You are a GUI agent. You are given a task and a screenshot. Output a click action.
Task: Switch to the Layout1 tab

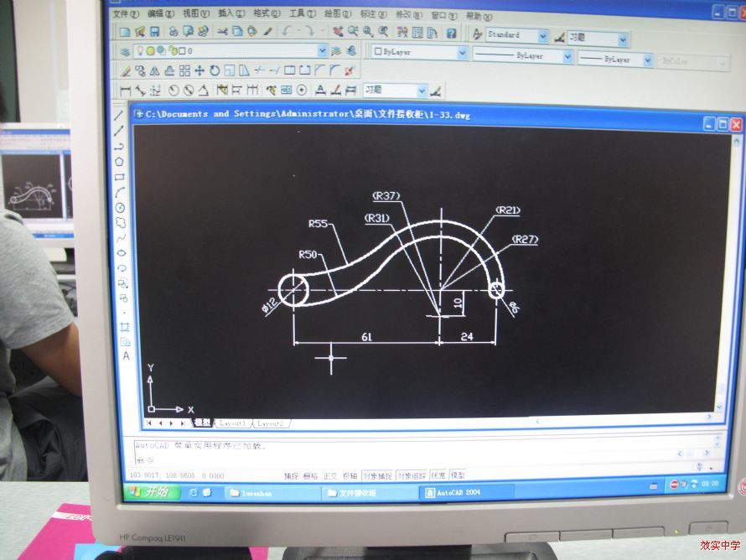(x=233, y=423)
